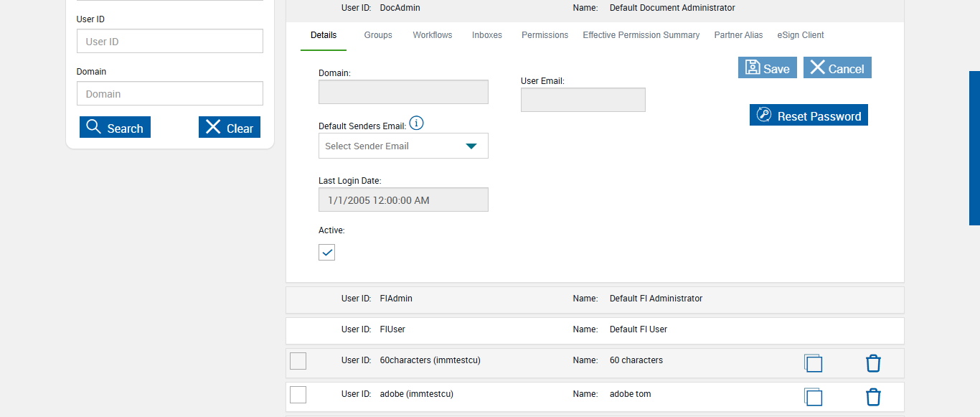The height and width of the screenshot is (417, 980).
Task: Delete the adobe tom user
Action: (x=872, y=397)
